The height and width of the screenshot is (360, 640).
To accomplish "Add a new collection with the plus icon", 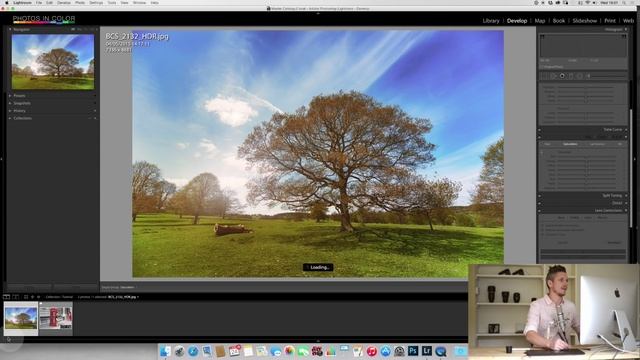I will 95,118.
